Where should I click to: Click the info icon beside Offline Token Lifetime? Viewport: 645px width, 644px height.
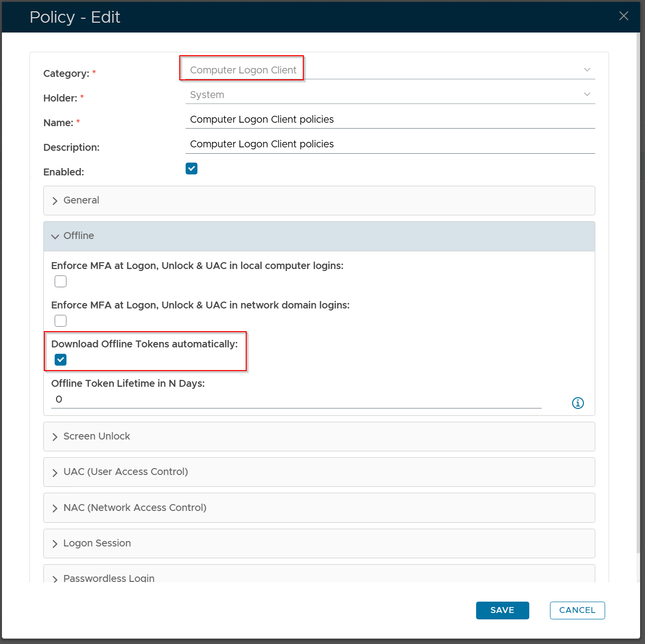(x=578, y=403)
